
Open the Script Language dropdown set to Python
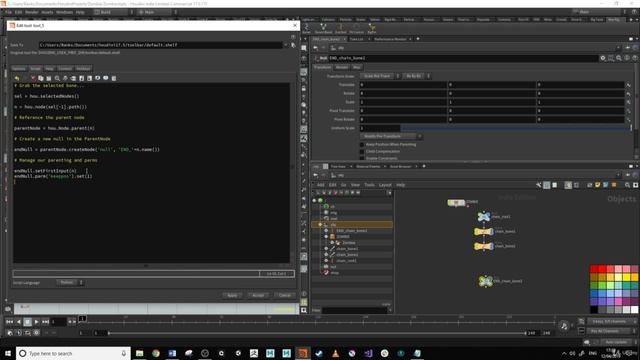[69, 282]
